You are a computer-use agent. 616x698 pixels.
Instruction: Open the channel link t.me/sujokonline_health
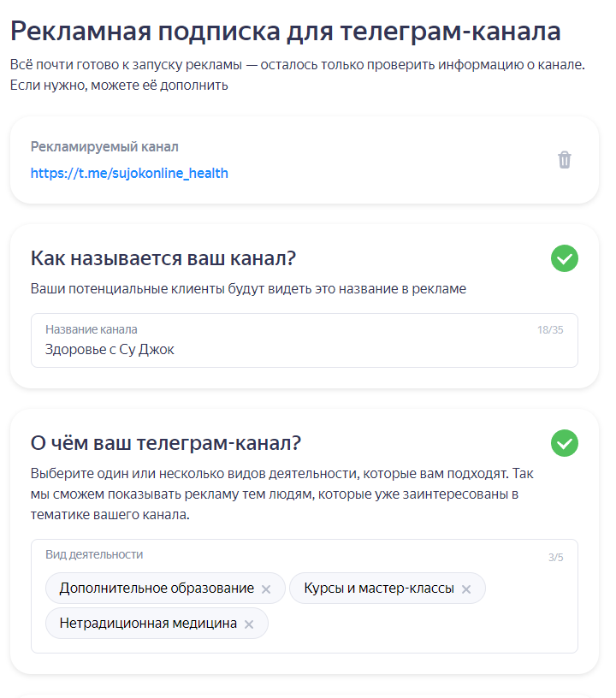128,173
